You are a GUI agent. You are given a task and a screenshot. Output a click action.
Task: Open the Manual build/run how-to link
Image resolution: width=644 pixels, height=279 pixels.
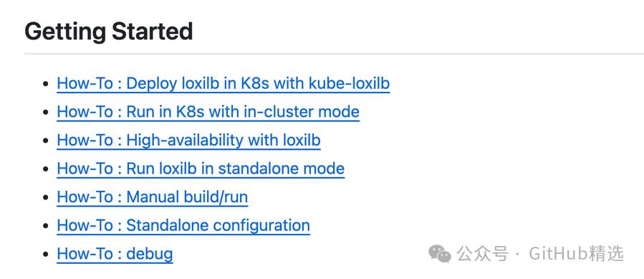[x=153, y=197]
